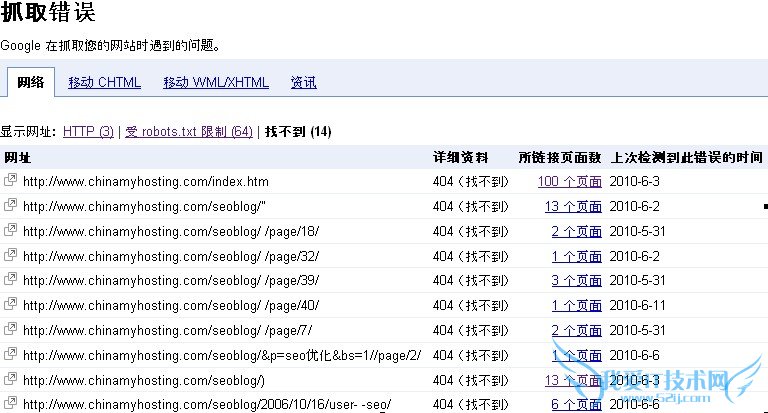
Task: Open external link icon for /page/7/ row
Action: 10,329
